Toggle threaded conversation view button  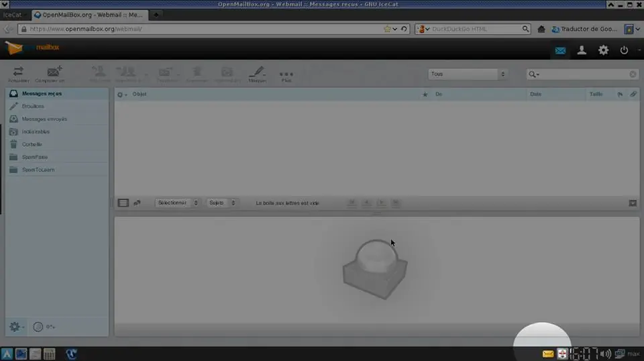click(137, 203)
